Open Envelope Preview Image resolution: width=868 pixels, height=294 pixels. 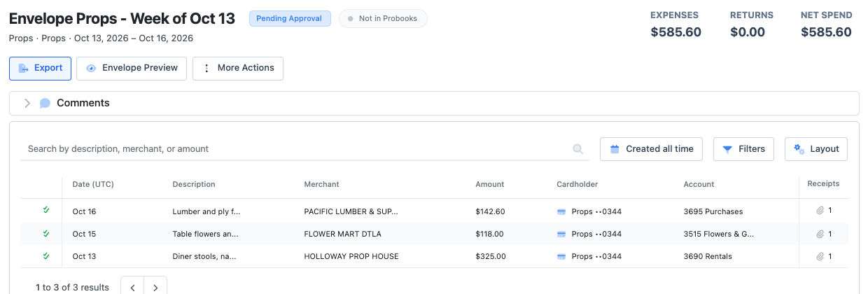click(x=132, y=68)
